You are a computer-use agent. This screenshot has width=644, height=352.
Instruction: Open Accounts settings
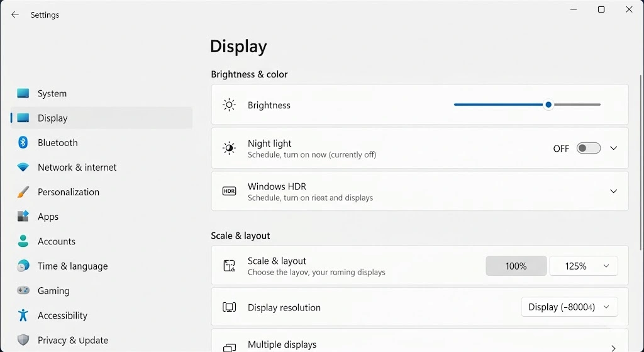coord(101,241)
